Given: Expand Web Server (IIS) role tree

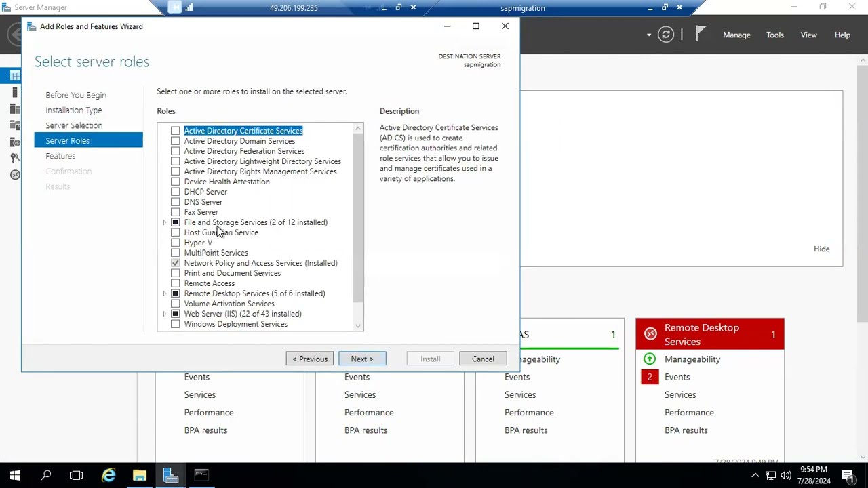Looking at the screenshot, I should 164,314.
